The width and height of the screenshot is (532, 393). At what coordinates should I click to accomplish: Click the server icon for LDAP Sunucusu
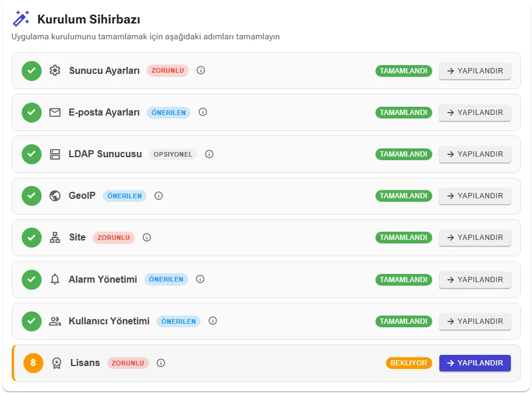(x=55, y=154)
